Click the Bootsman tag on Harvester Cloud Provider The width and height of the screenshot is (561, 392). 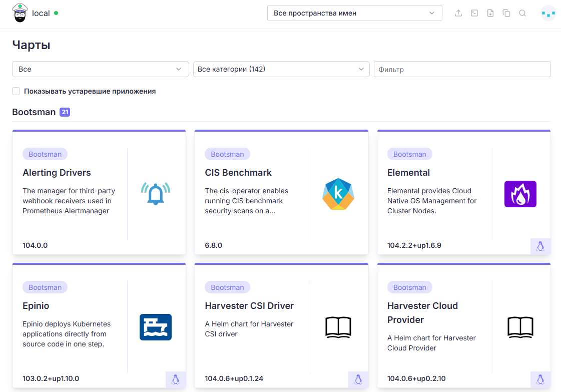point(410,287)
